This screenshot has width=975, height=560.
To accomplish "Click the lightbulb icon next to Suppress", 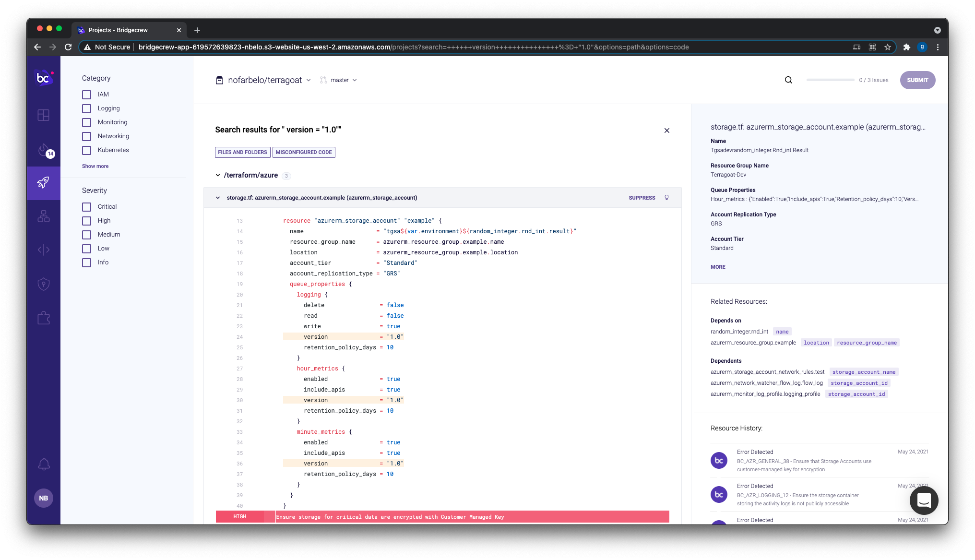I will pos(666,198).
